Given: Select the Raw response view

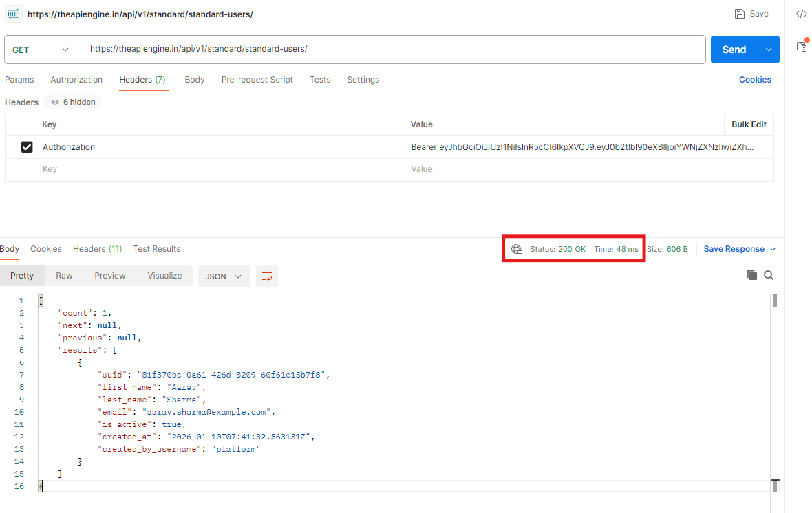Looking at the screenshot, I should click(x=64, y=276).
